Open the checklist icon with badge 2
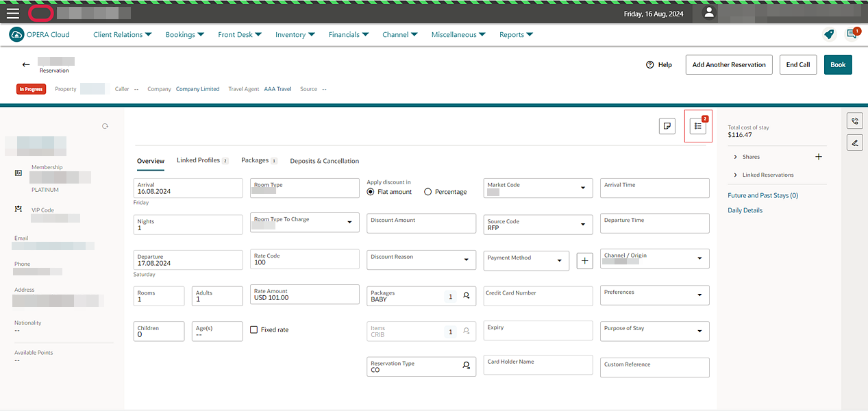This screenshot has width=868, height=411. click(x=697, y=126)
